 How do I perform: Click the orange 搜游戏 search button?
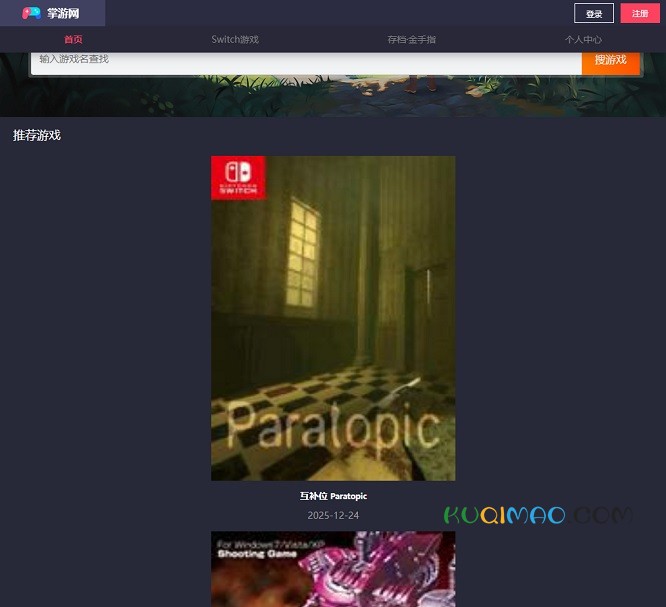pos(610,63)
